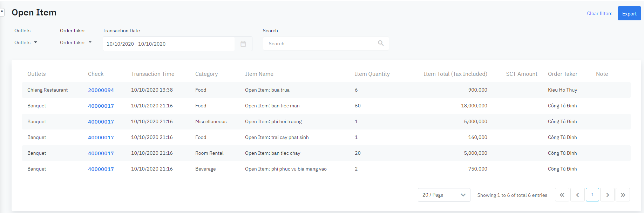Click the Export button

pos(629,14)
